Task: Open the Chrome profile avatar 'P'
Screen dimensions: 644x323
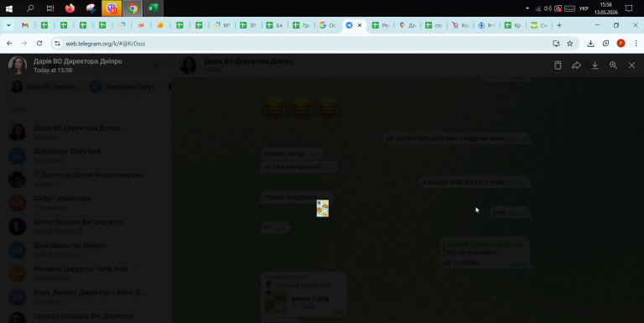Action: [621, 43]
